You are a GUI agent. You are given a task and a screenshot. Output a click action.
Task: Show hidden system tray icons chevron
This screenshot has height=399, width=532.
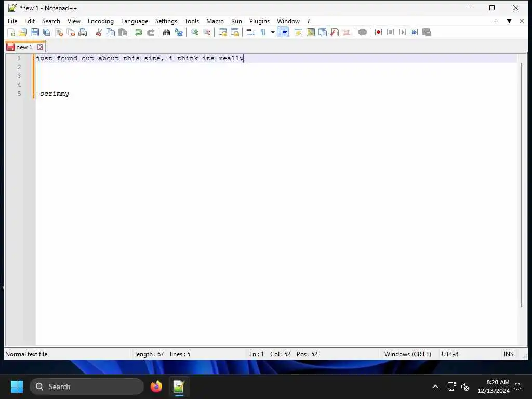435,387
